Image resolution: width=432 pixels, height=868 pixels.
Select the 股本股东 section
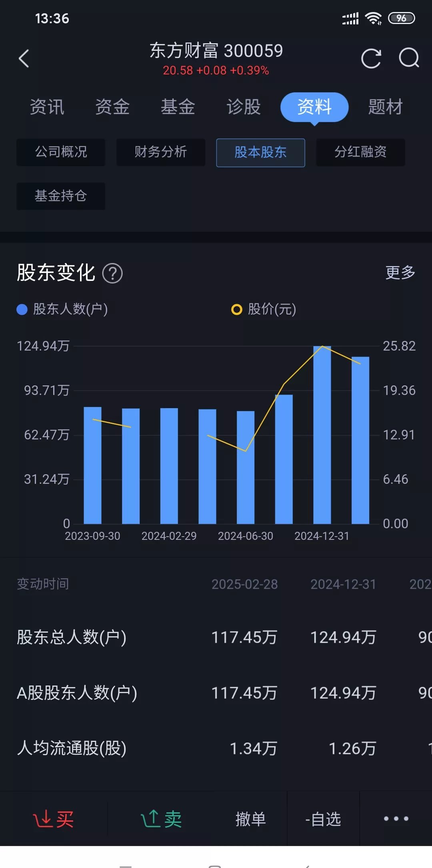(x=261, y=152)
